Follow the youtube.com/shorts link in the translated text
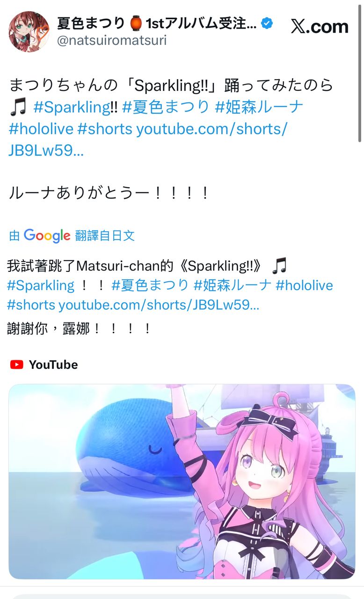The width and height of the screenshot is (364, 599). pos(159,305)
